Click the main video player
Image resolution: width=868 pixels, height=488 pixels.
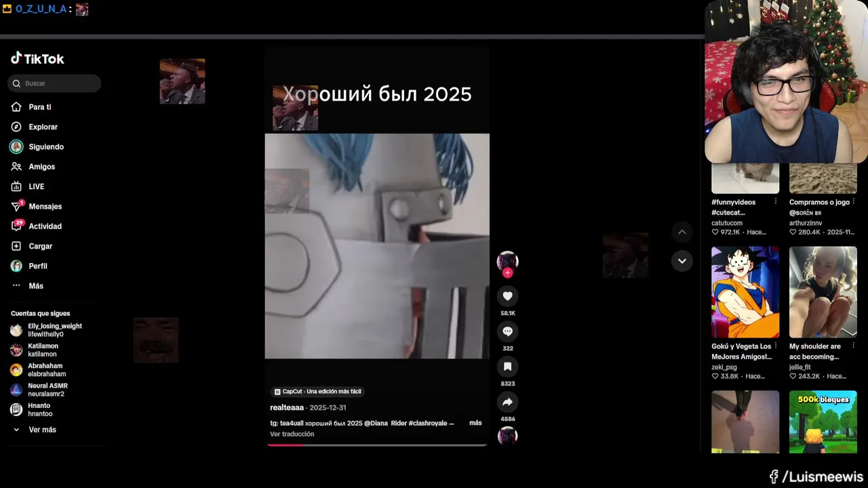click(377, 246)
